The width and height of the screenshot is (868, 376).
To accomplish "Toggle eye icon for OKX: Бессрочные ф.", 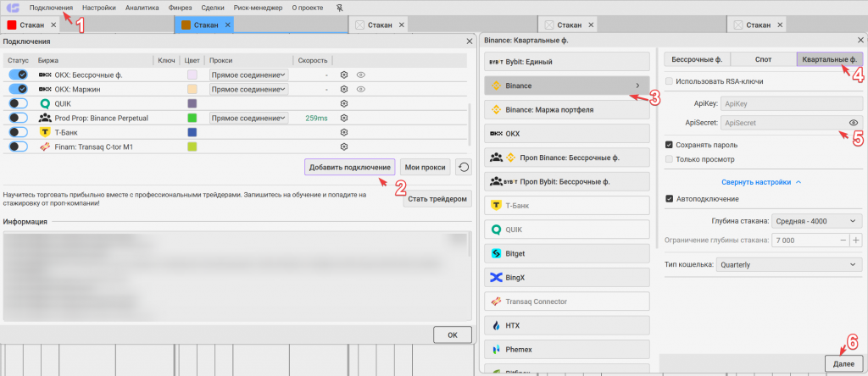I will 360,75.
